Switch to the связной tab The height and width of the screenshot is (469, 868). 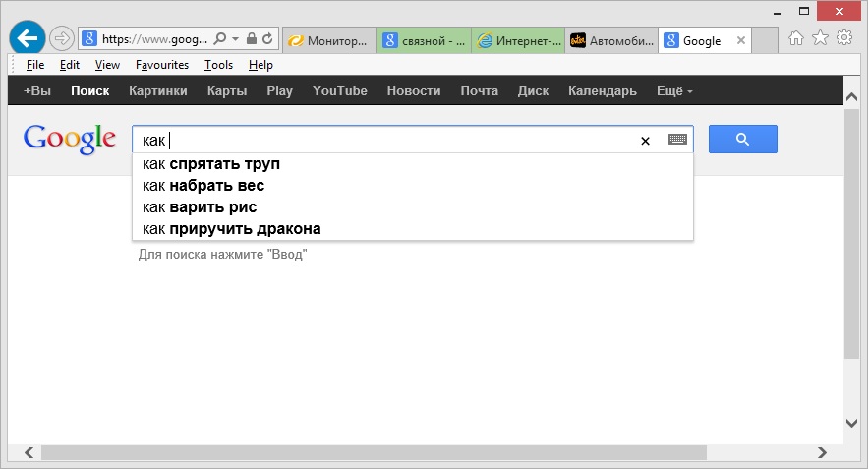tap(424, 40)
